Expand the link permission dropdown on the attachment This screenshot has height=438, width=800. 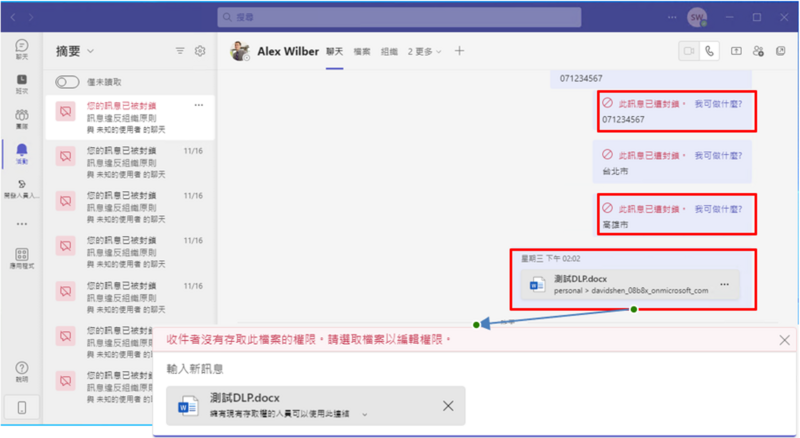click(x=364, y=414)
